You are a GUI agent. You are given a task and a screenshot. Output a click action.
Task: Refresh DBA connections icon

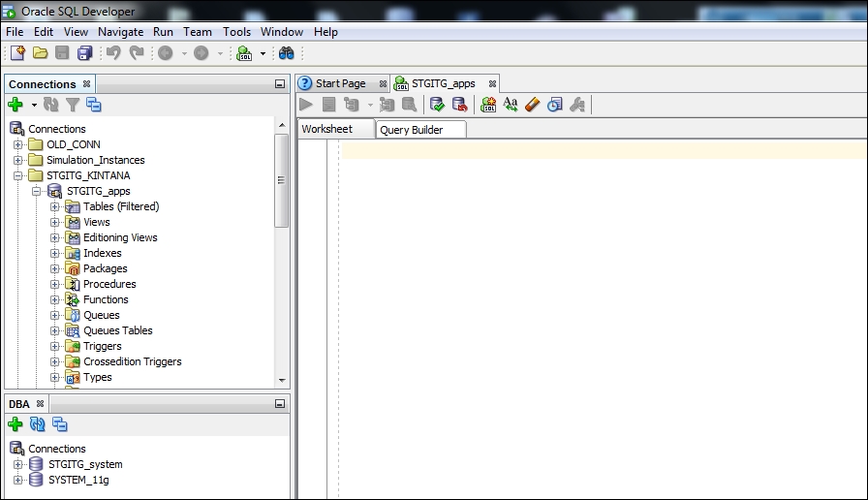coord(38,424)
